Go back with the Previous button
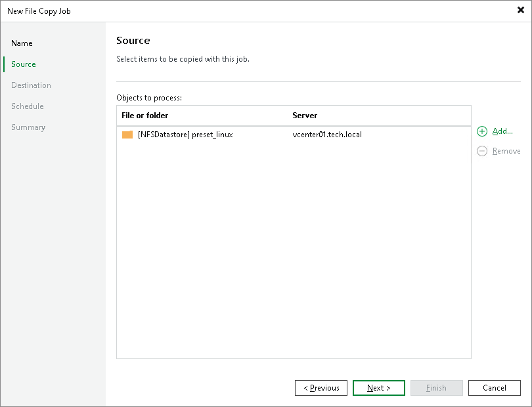The width and height of the screenshot is (532, 407). (321, 388)
